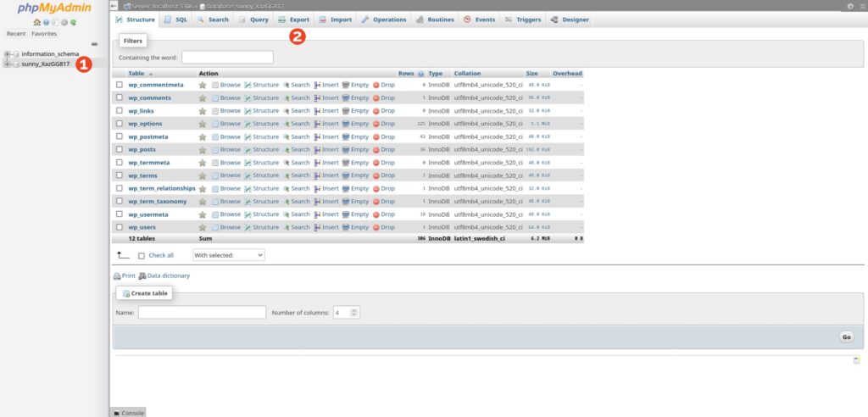Switch to the SQL tab

(x=176, y=19)
